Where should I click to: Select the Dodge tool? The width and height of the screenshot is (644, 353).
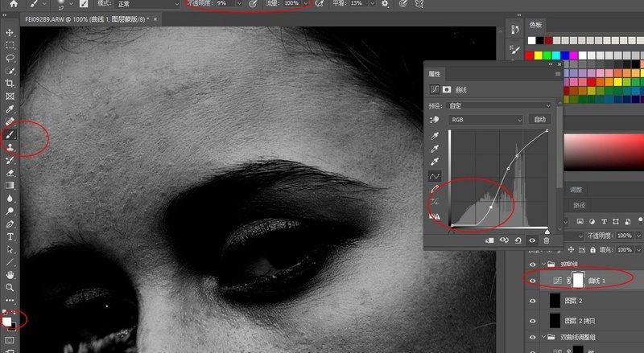pyautogui.click(x=10, y=211)
